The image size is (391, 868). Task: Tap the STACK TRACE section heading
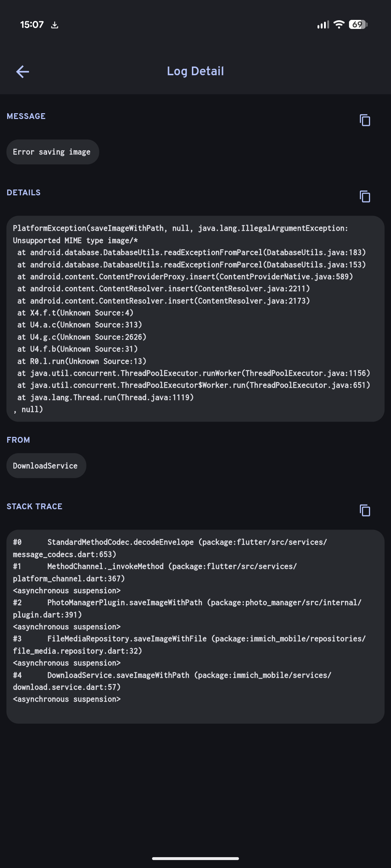[x=34, y=507]
